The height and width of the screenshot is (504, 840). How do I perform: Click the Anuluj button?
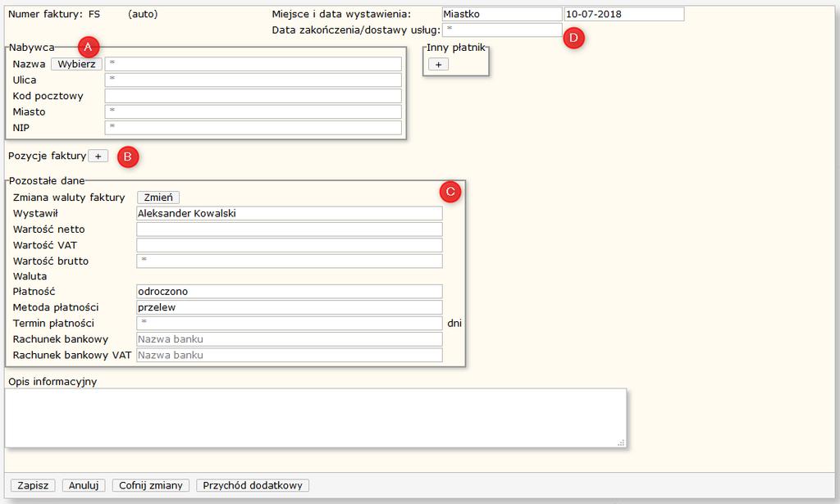click(84, 485)
